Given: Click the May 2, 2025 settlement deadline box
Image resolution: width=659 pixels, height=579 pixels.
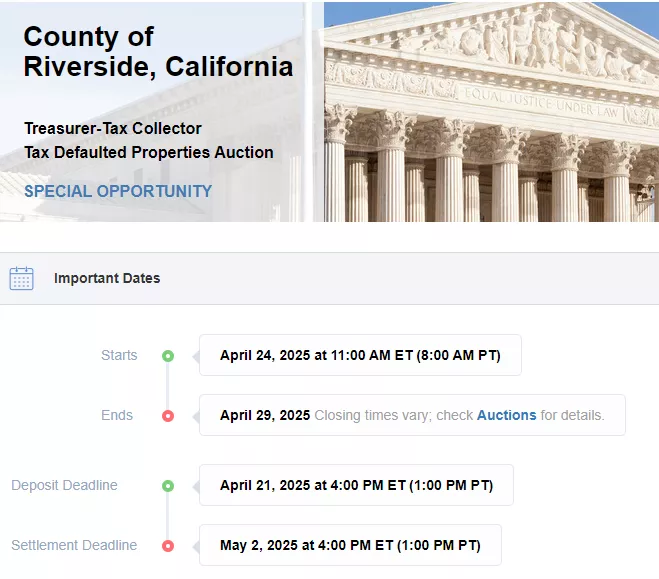Looking at the screenshot, I should [350, 545].
